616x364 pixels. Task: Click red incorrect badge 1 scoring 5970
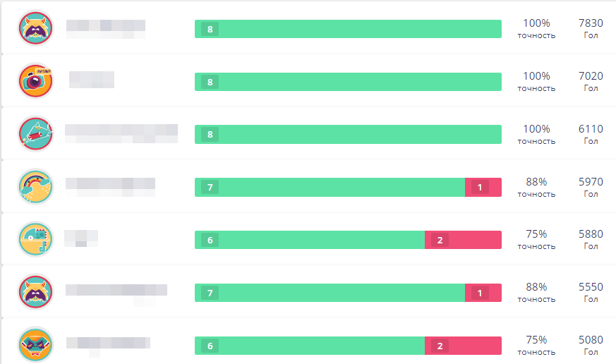tap(479, 188)
